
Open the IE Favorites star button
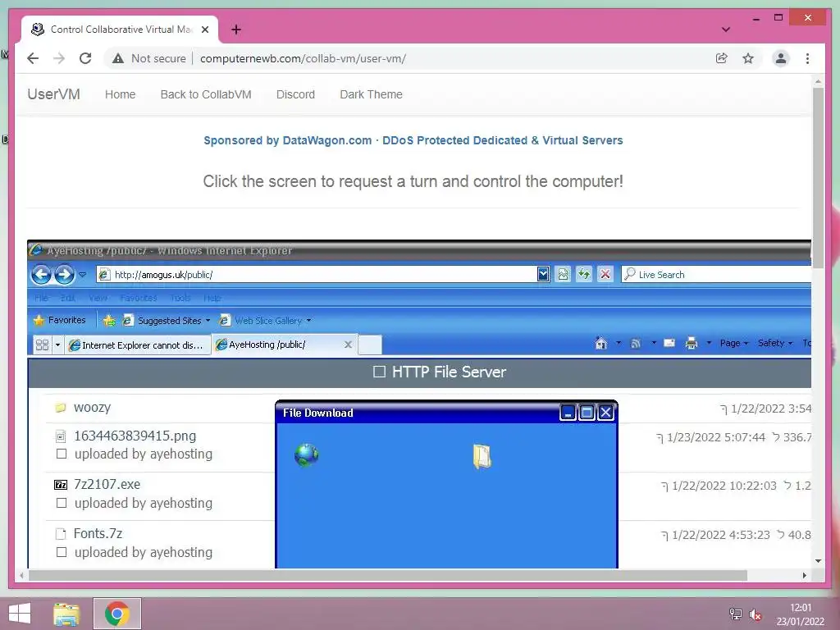pos(59,321)
